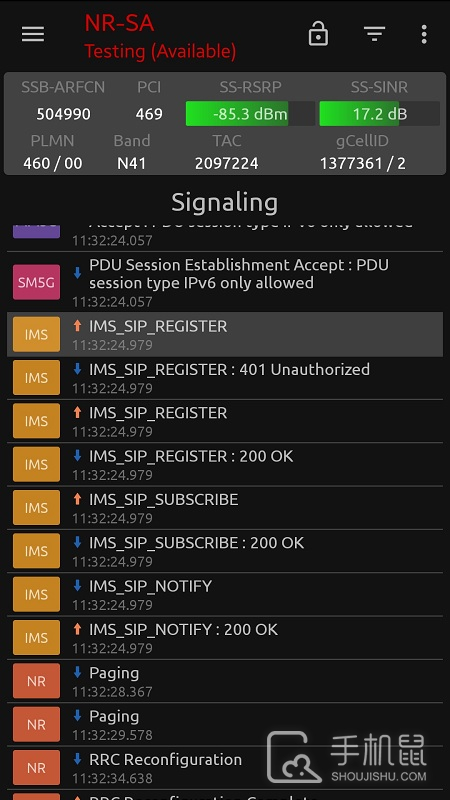Open the hamburger navigation menu

[33, 34]
